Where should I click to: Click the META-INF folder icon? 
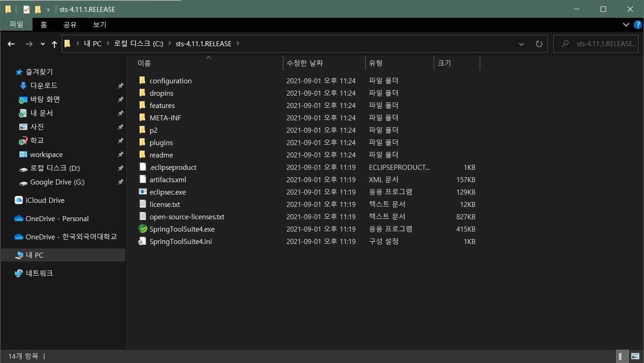[x=142, y=118]
